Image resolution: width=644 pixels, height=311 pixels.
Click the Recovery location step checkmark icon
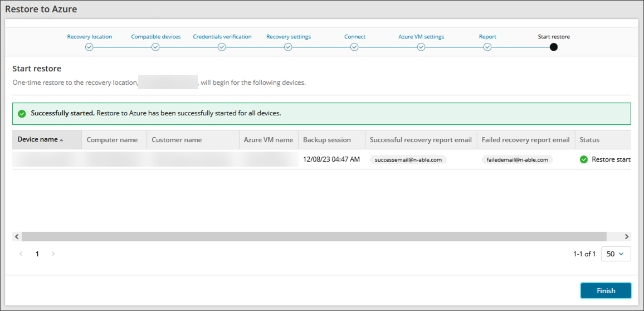(x=89, y=47)
